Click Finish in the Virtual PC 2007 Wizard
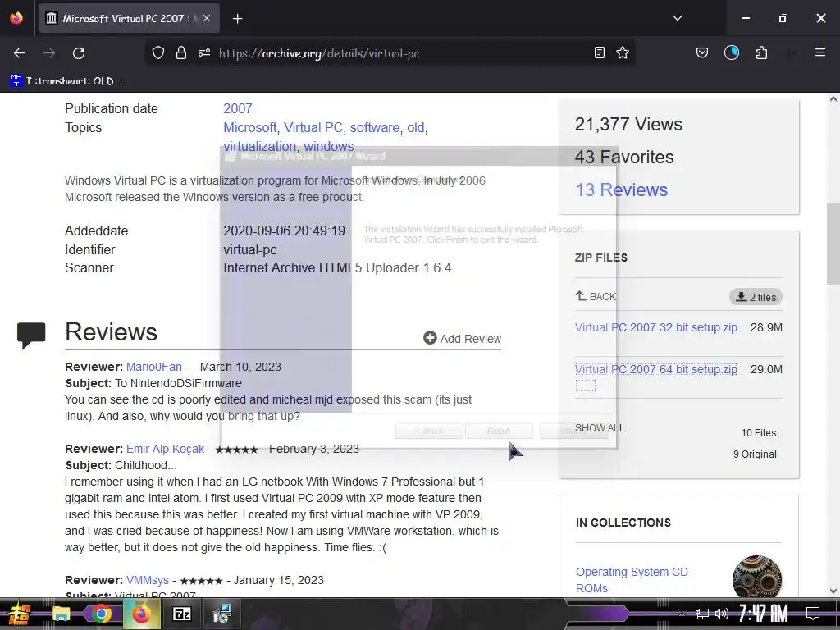This screenshot has width=840, height=630. click(499, 431)
